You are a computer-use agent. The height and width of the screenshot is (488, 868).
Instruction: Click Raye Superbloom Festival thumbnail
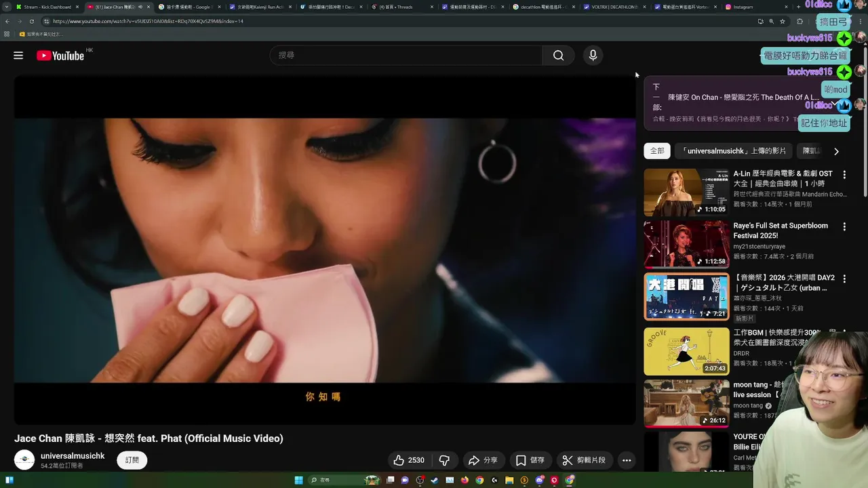686,245
